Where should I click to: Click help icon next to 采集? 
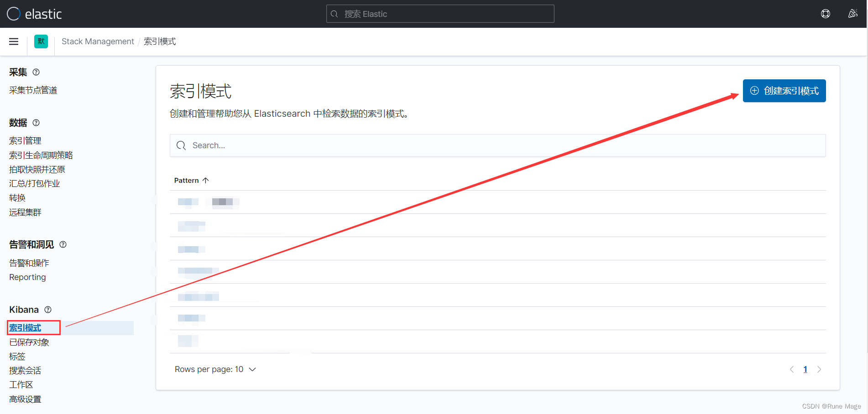(x=36, y=72)
